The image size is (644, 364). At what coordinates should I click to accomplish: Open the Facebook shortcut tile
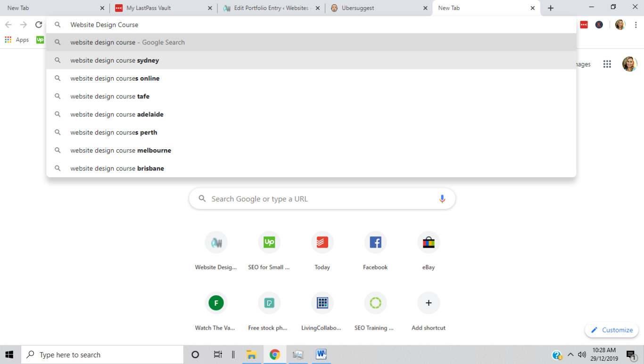coord(375,243)
